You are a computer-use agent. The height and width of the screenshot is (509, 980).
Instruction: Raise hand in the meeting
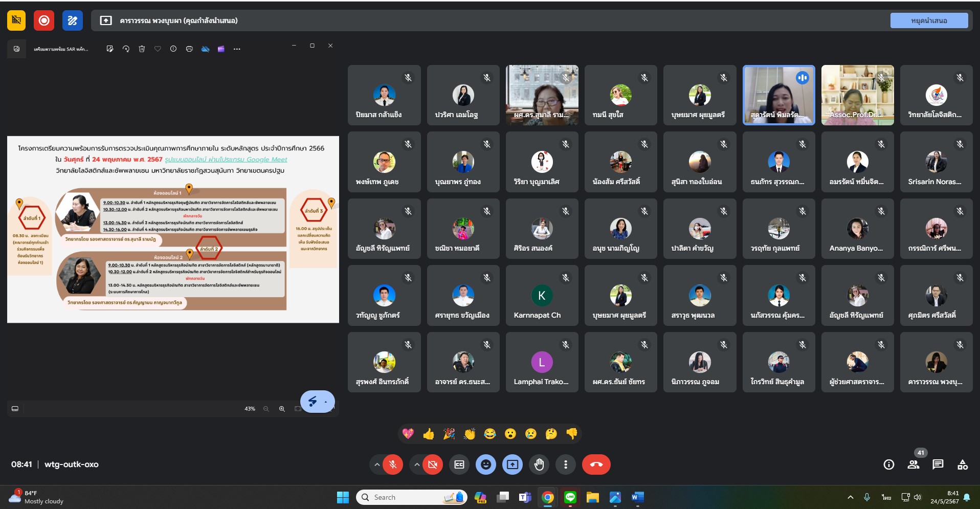(x=539, y=464)
